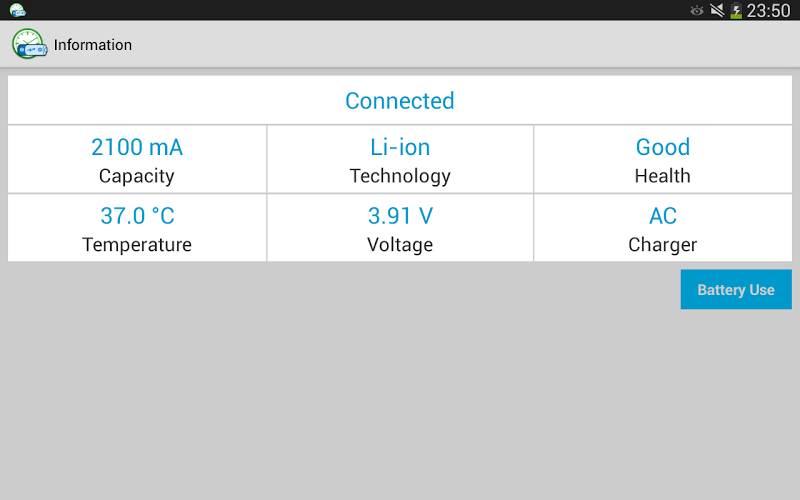The width and height of the screenshot is (800, 500).
Task: Tap the Temperature label
Action: tap(137, 245)
